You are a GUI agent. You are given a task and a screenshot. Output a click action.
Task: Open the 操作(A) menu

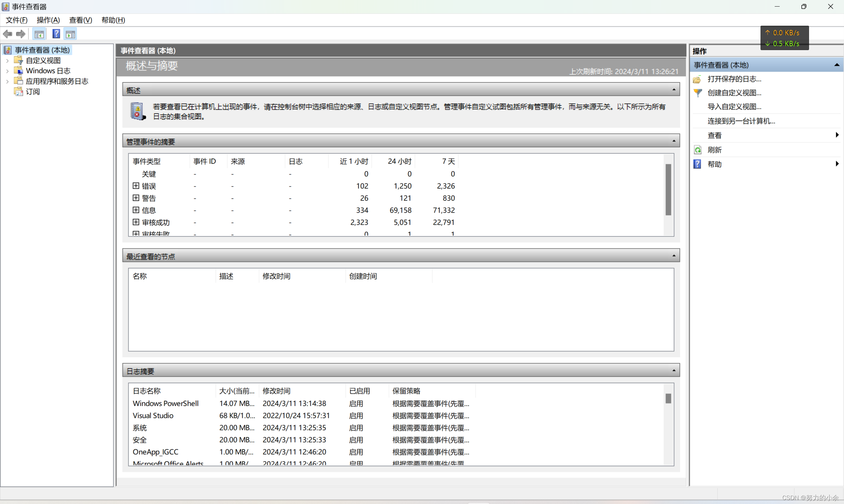(48, 20)
